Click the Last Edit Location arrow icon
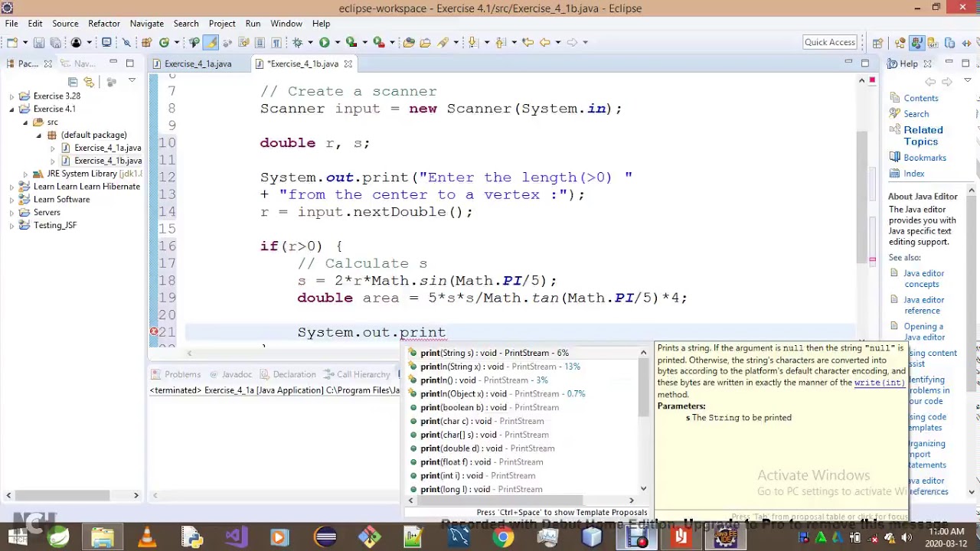This screenshot has height=551, width=980. [x=527, y=42]
